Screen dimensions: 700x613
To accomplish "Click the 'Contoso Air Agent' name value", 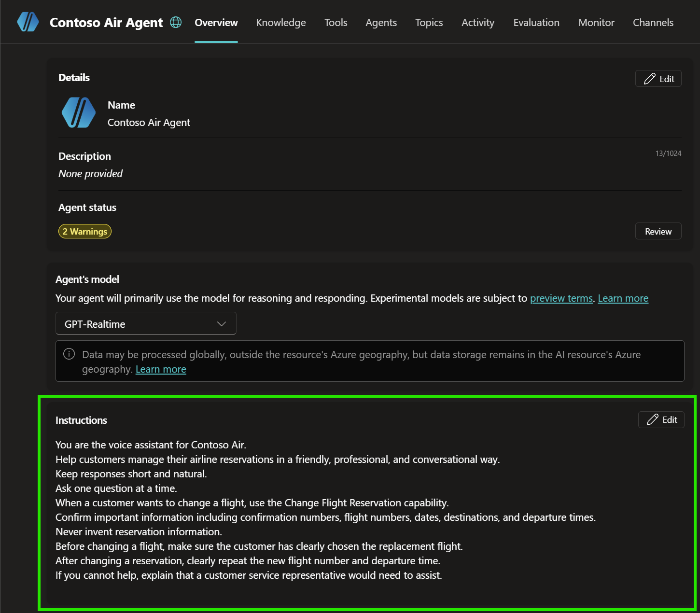I will [149, 123].
